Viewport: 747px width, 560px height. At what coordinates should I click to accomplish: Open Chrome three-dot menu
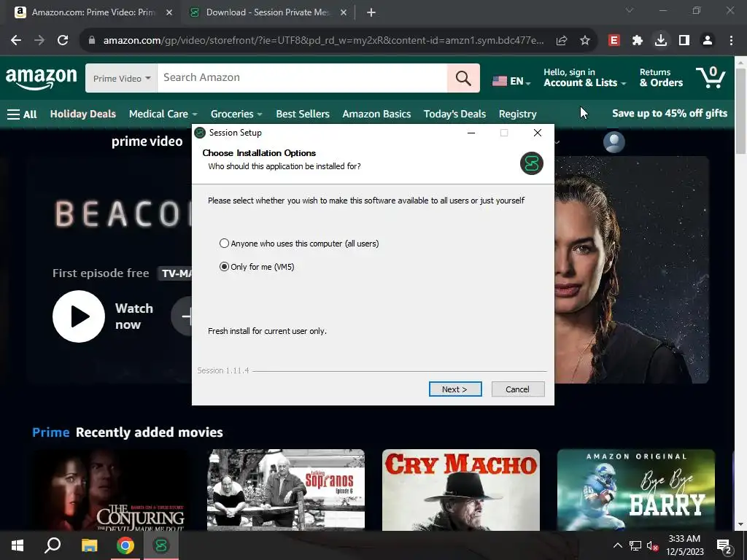(731, 41)
